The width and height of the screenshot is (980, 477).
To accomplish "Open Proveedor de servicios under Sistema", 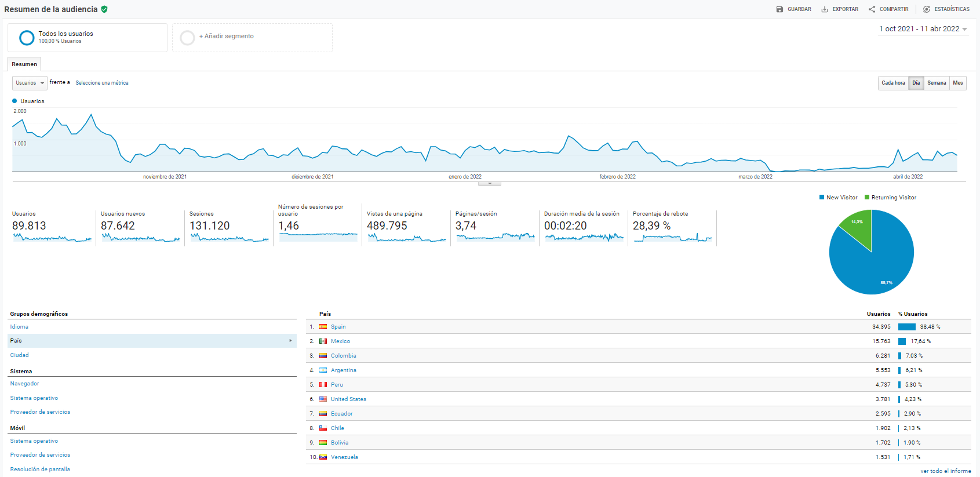I will coord(40,412).
